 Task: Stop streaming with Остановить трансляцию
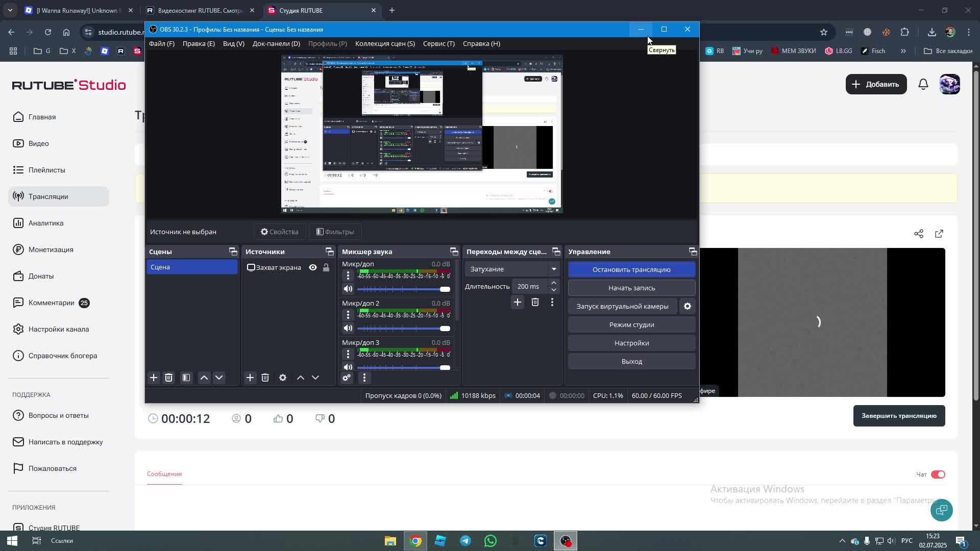(632, 269)
